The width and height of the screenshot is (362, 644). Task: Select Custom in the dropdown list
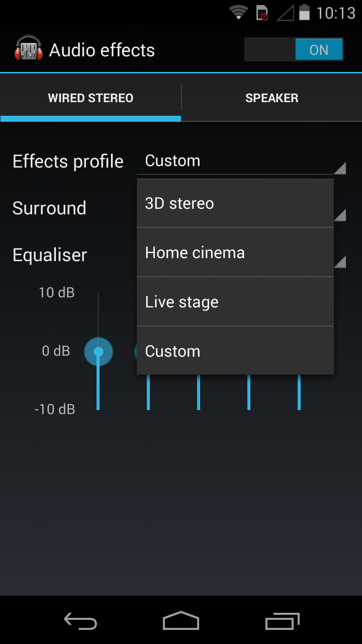click(235, 351)
